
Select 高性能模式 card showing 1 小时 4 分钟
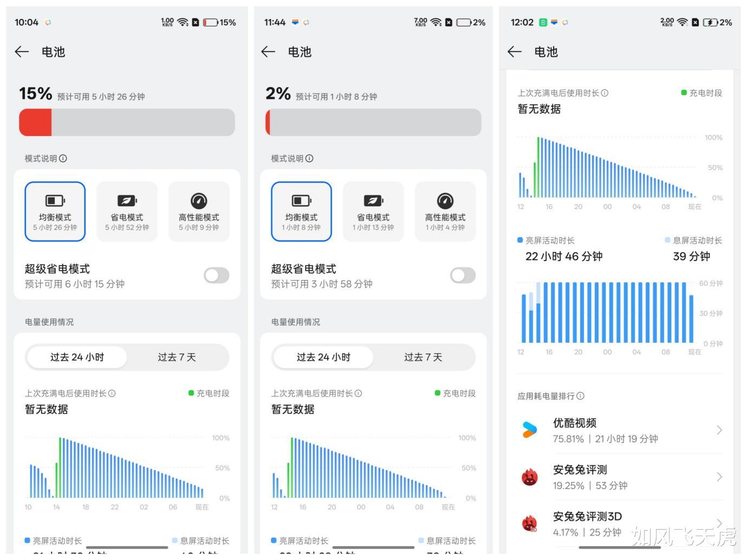click(445, 211)
